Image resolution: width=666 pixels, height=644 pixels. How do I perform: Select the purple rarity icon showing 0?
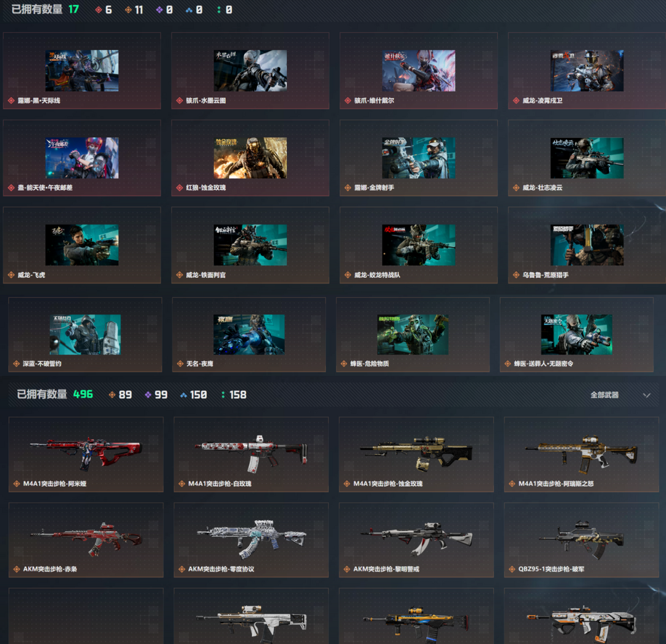(x=159, y=10)
